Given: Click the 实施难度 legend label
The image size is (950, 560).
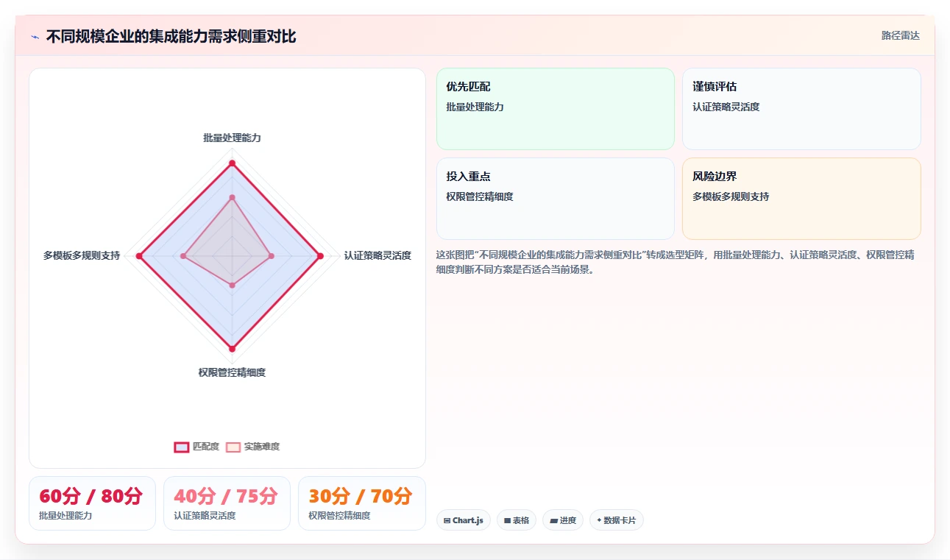Looking at the screenshot, I should point(262,447).
